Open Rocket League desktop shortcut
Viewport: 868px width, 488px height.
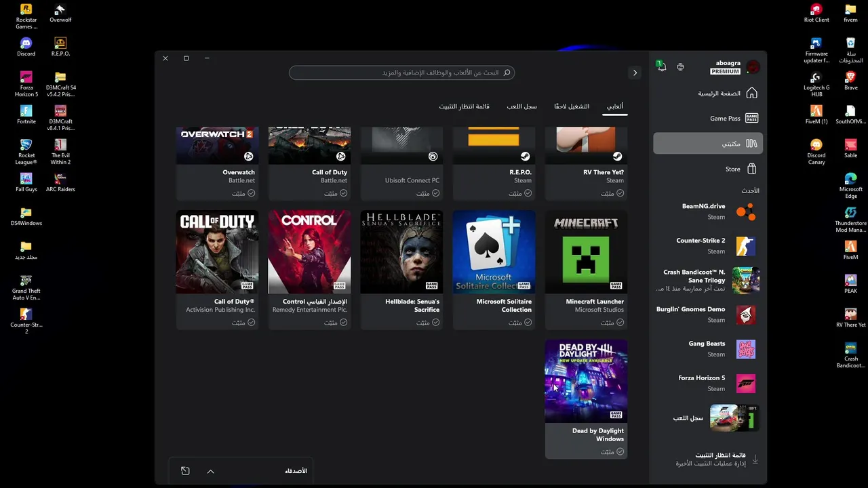coord(26,152)
